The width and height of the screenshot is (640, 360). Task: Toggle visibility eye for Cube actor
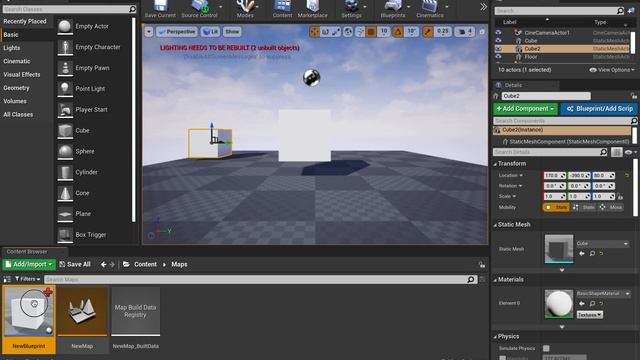click(498, 40)
